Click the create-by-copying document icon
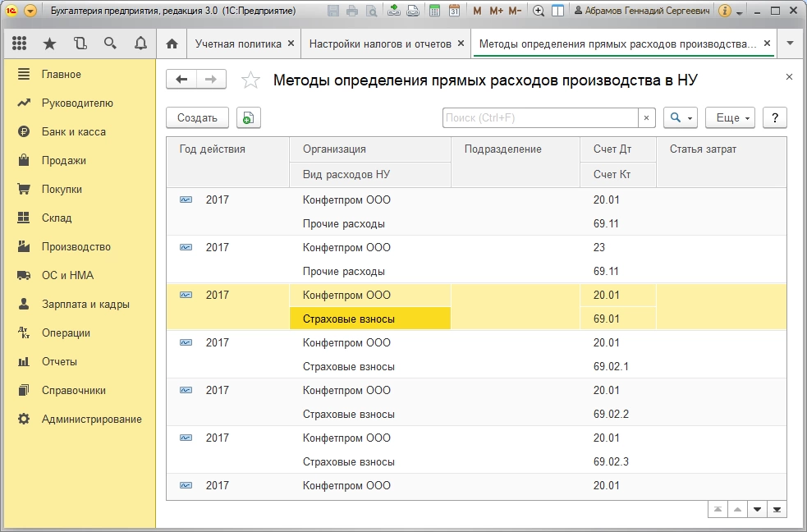Image resolution: width=807 pixels, height=532 pixels. point(248,118)
